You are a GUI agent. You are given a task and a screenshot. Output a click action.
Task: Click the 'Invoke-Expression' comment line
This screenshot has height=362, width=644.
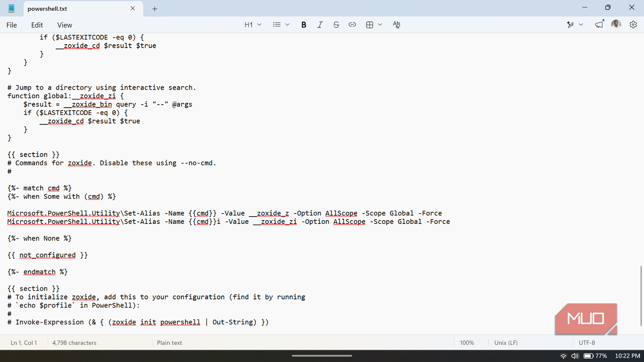click(x=138, y=322)
